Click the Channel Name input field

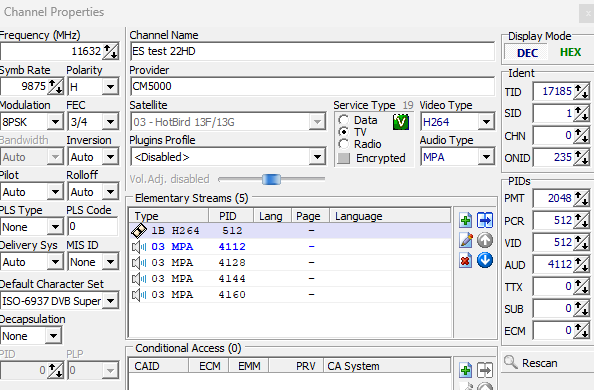point(313,51)
